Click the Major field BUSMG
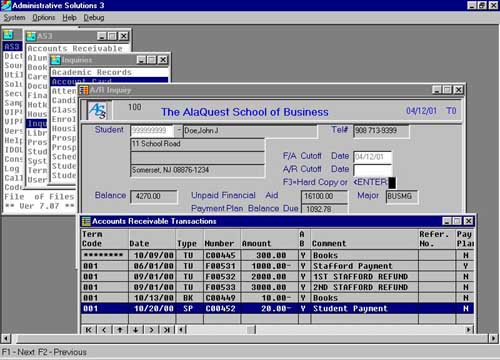This screenshot has height=360, width=500. coord(401,196)
